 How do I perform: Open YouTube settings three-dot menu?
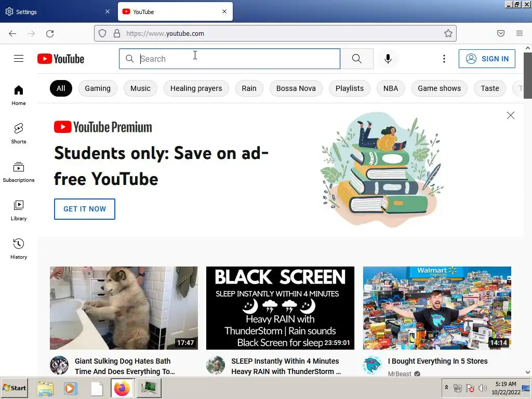(x=444, y=59)
